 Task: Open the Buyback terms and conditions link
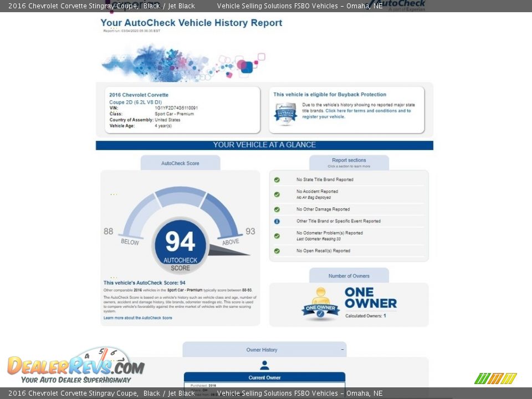(x=356, y=114)
